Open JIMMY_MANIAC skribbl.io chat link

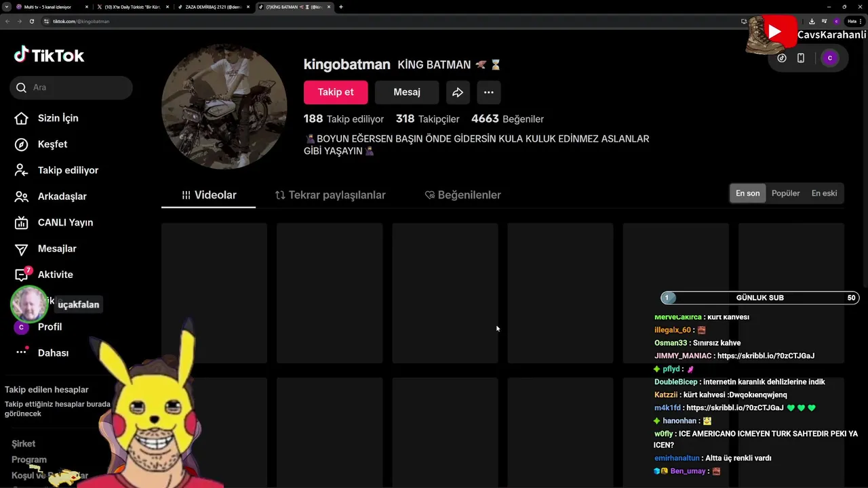pyautogui.click(x=766, y=356)
